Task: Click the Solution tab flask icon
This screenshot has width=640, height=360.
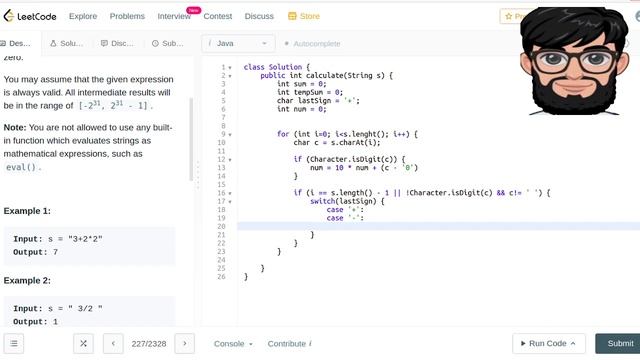Action: click(53, 43)
